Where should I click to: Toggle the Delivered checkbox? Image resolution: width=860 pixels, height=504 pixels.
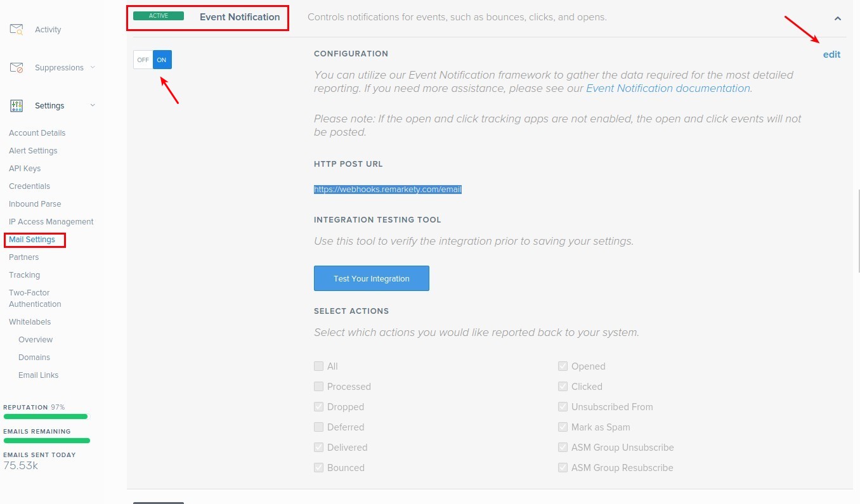pos(318,448)
